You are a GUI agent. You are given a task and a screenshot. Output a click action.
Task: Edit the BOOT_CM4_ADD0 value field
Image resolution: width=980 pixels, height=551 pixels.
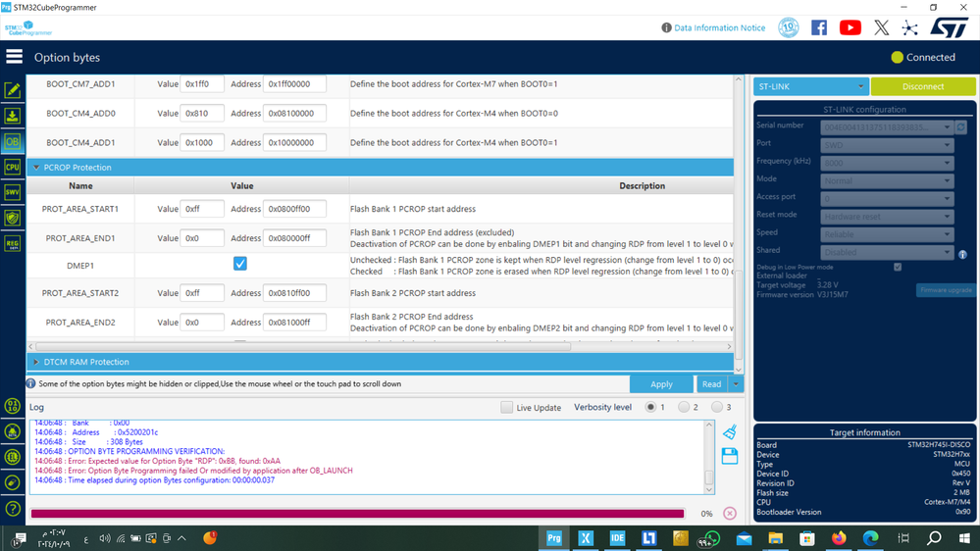pyautogui.click(x=202, y=113)
